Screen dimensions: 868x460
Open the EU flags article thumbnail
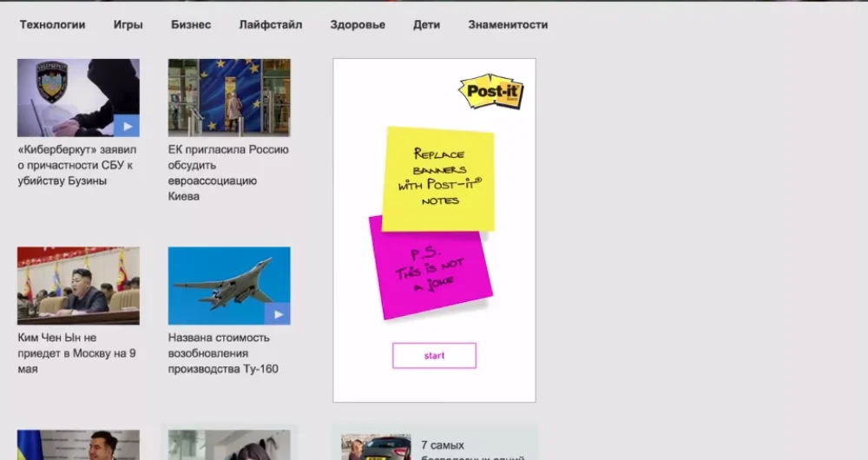[x=229, y=98]
